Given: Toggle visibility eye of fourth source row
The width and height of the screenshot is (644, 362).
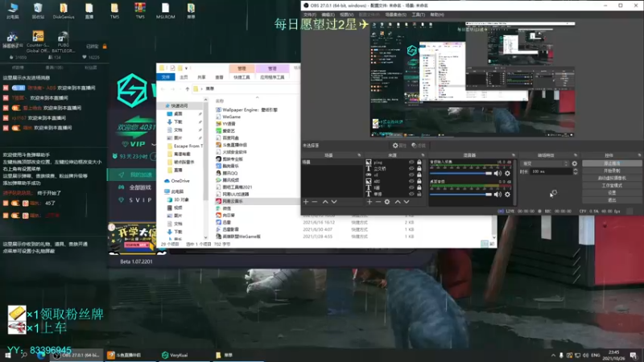Looking at the screenshot, I should (x=411, y=181).
